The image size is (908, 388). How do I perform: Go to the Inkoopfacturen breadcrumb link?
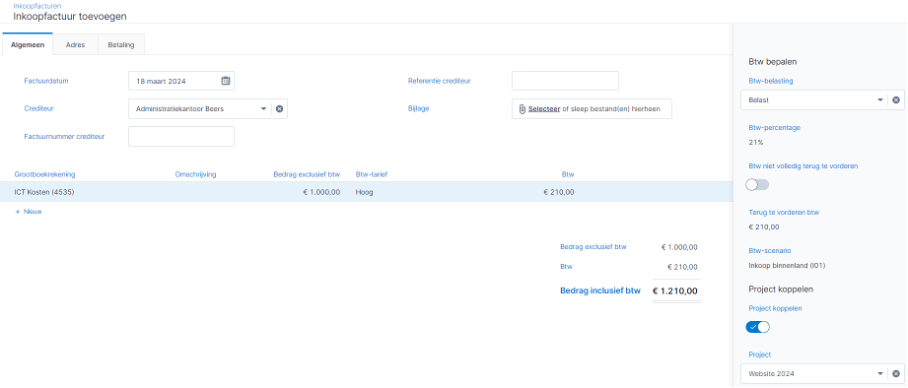pos(37,6)
